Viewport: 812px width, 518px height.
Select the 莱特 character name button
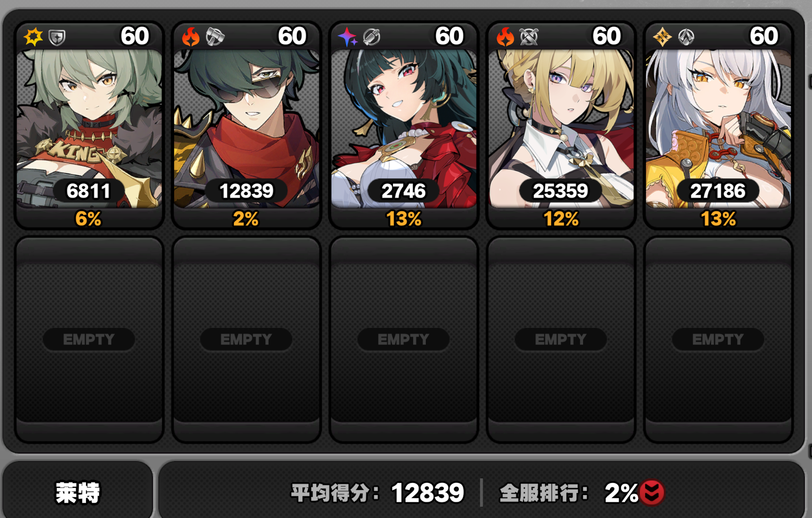tap(78, 492)
